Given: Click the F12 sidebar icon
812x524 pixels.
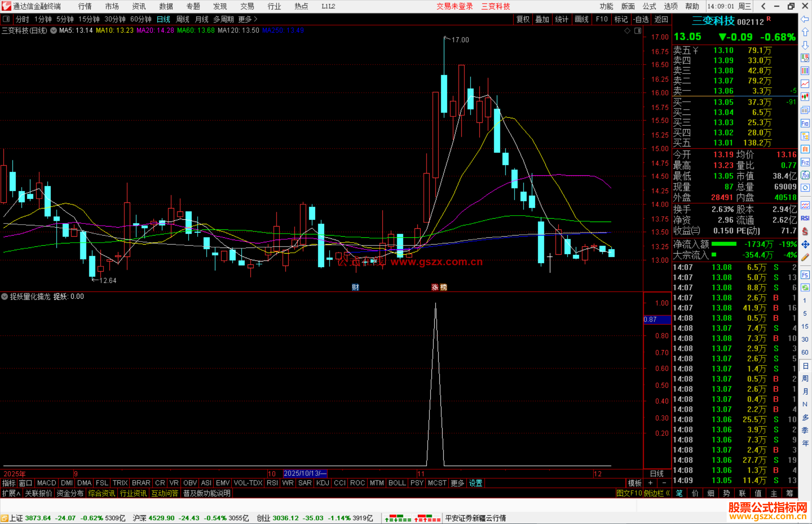Looking at the screenshot, I should (x=805, y=162).
